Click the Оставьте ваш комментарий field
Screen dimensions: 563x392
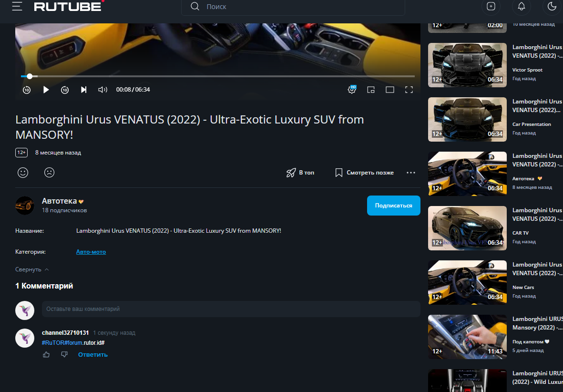[x=231, y=309]
